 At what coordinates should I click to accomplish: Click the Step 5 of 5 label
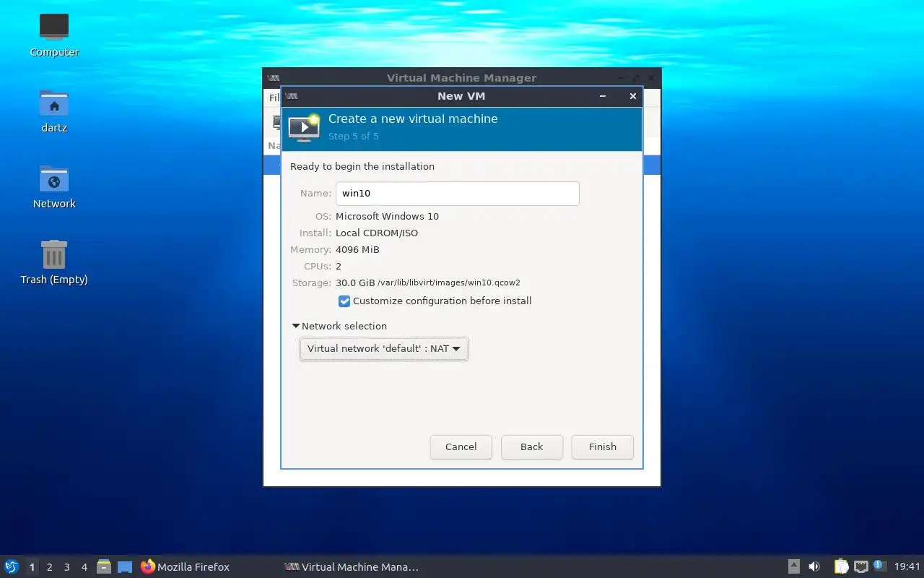click(354, 136)
